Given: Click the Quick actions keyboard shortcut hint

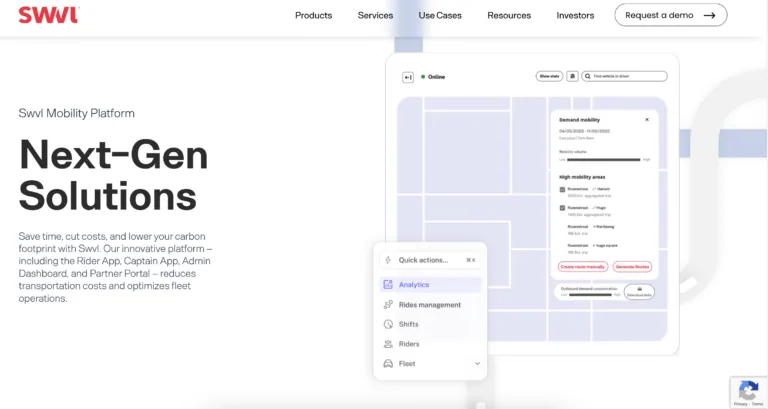Looking at the screenshot, I should [x=471, y=260].
